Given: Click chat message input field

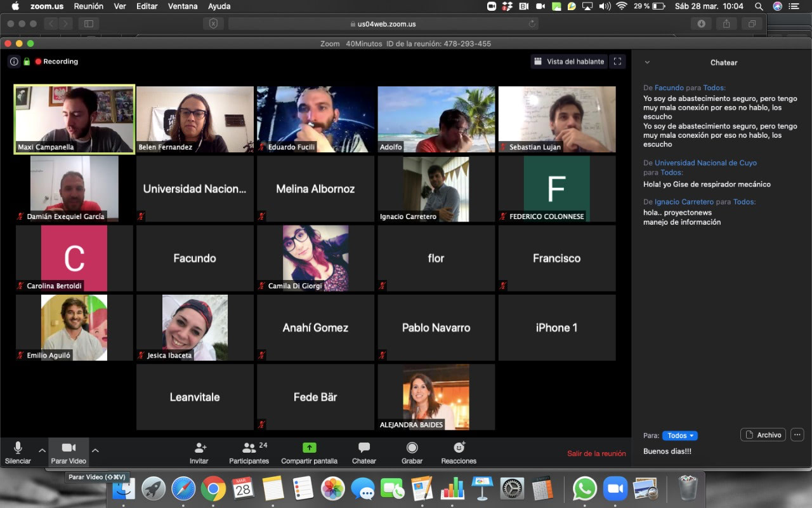Looking at the screenshot, I should pos(722,451).
